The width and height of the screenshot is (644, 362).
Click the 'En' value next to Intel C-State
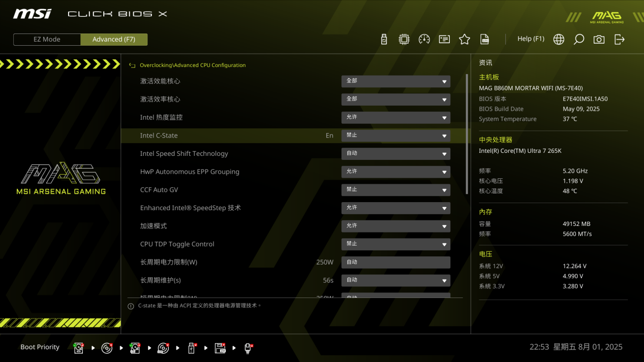click(x=329, y=136)
